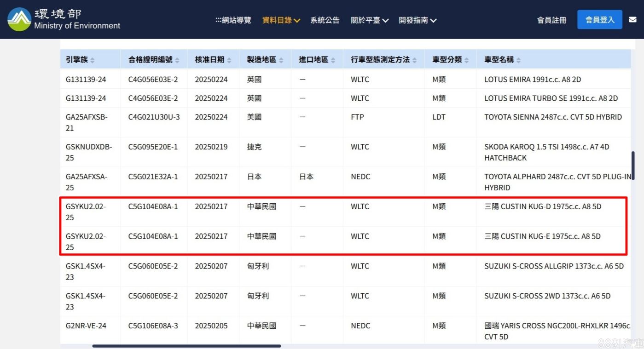
Task: Sort by 車型分類 column arrows
Action: point(466,60)
